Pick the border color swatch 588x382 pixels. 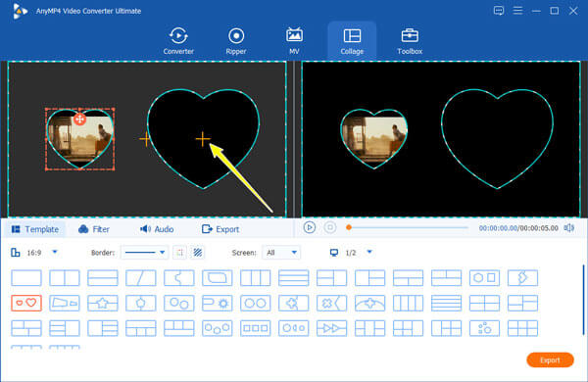[180, 253]
